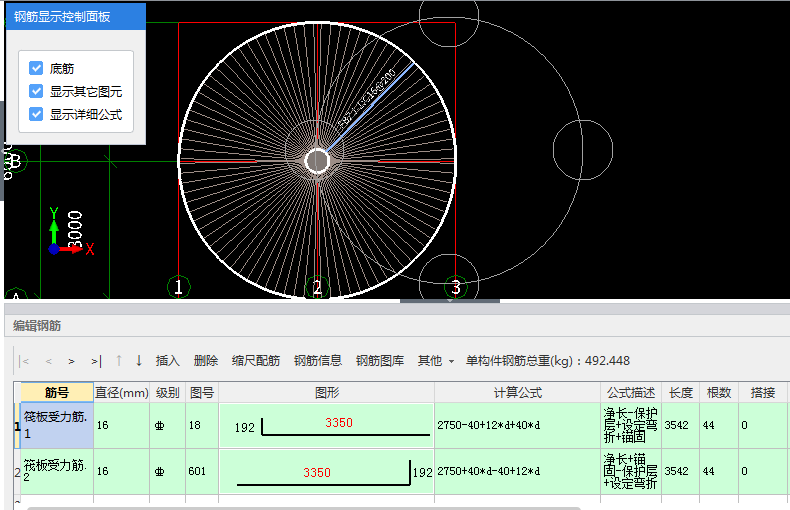Click the 删除 button
This screenshot has height=510, width=790.
206,361
